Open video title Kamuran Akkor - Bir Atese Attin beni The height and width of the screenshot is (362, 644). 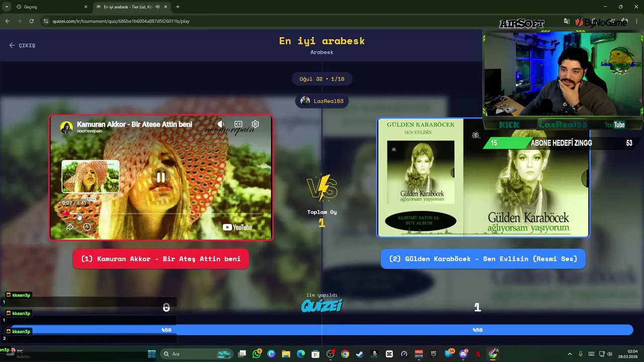pos(134,124)
